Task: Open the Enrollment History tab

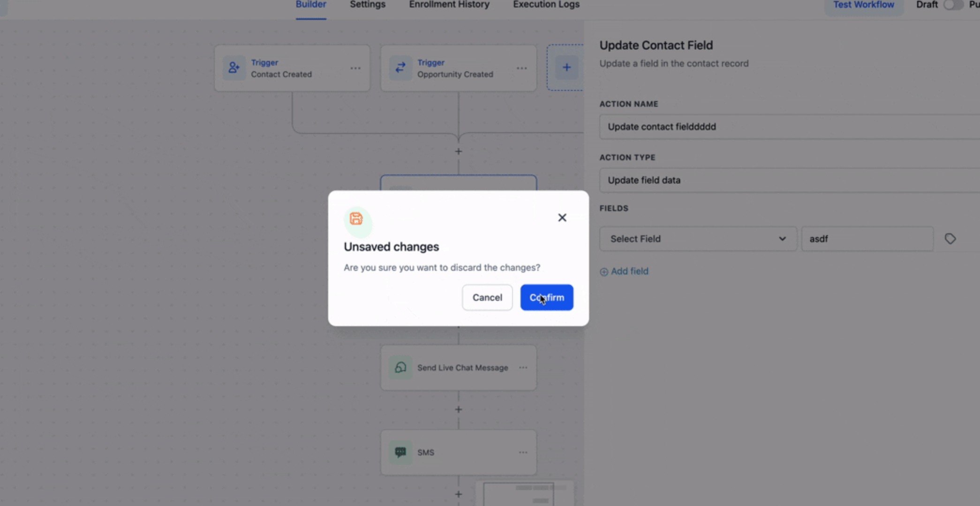Action: pos(449,5)
